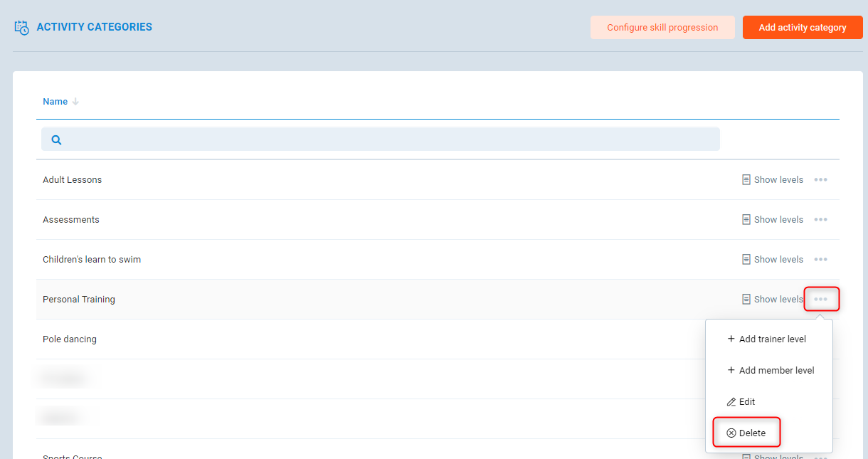
Task: Select the Pole dancing row
Action: point(70,339)
